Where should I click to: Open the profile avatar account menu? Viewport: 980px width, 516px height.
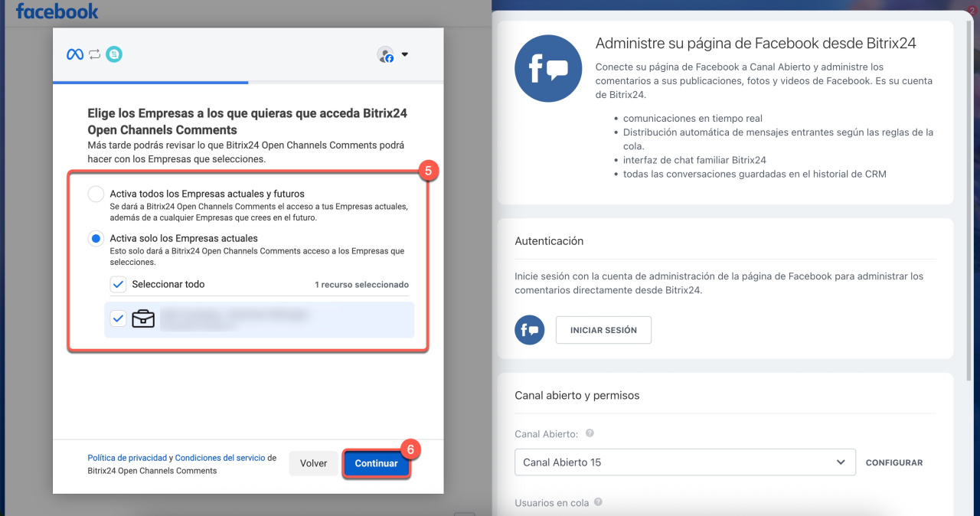click(385, 54)
